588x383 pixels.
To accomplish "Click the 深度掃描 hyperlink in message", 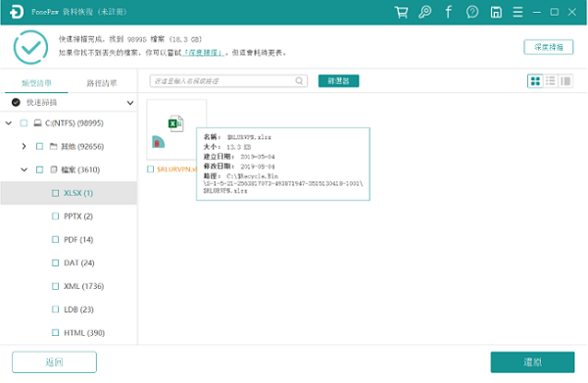I will click(x=203, y=53).
